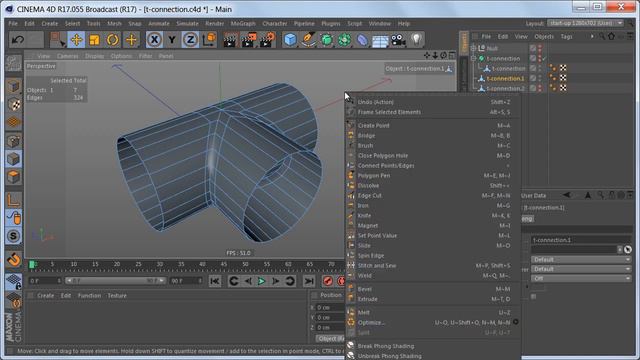Open the Simulate menu
Image resolution: width=640 pixels, height=360 pixels.
click(187, 24)
